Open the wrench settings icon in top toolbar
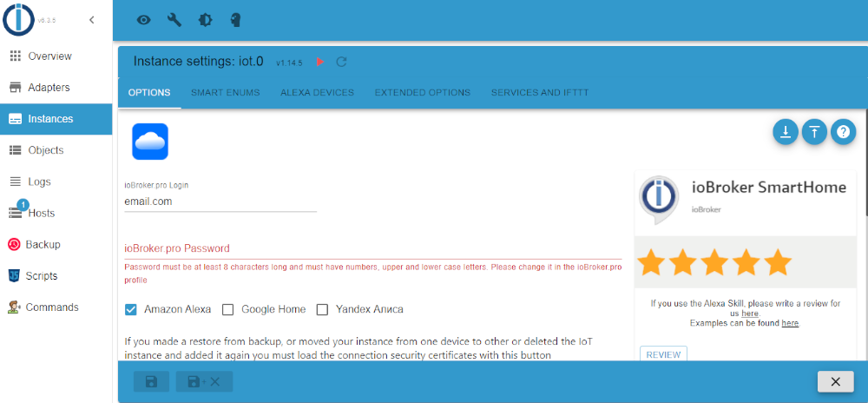 point(174,20)
